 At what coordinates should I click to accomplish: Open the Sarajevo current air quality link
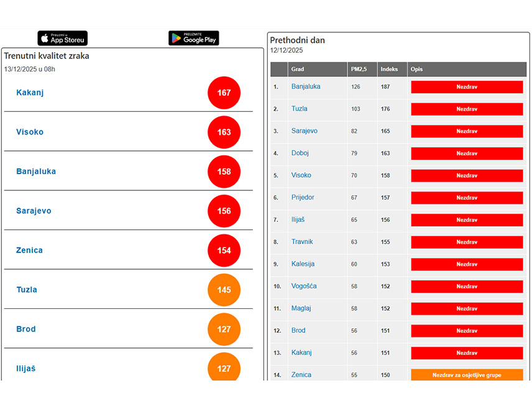[x=34, y=211]
